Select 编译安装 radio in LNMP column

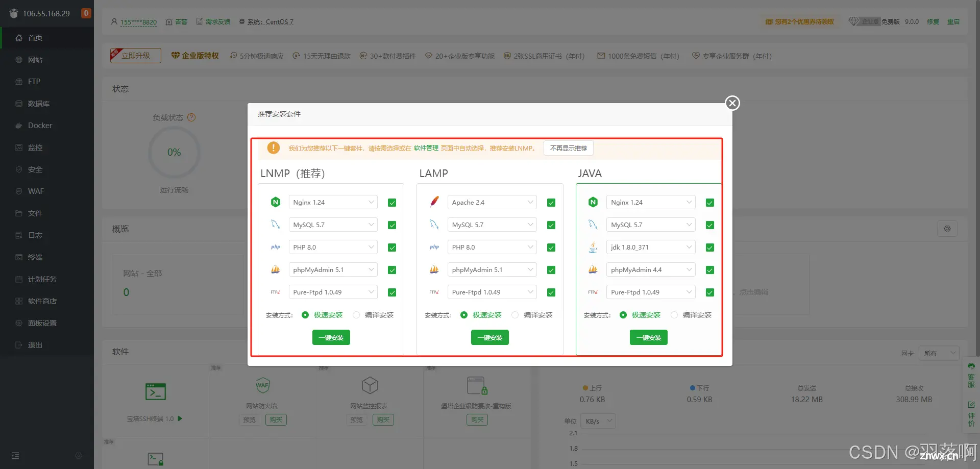pyautogui.click(x=356, y=315)
